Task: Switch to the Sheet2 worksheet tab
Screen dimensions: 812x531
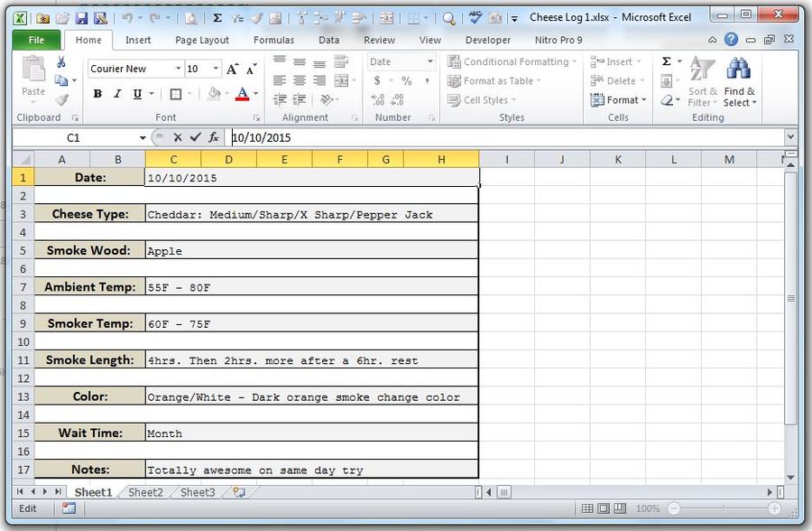Action: [145, 492]
